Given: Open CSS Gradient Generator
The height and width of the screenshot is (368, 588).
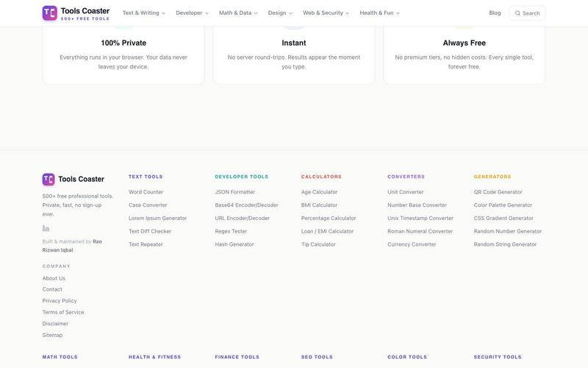Looking at the screenshot, I should click(x=503, y=218).
